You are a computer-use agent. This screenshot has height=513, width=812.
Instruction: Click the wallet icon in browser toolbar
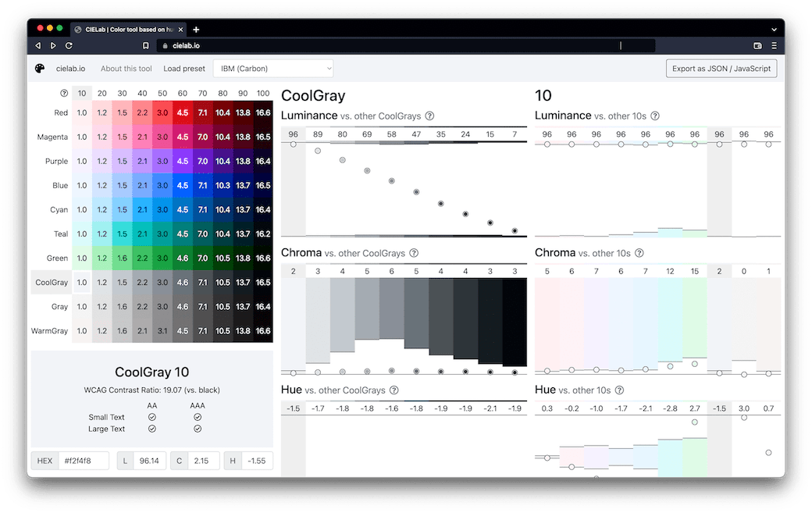click(757, 45)
